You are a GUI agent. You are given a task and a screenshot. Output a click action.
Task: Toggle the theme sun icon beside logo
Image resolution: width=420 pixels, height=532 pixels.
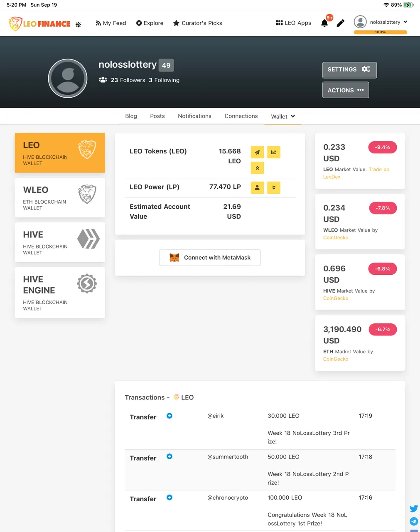tap(78, 25)
